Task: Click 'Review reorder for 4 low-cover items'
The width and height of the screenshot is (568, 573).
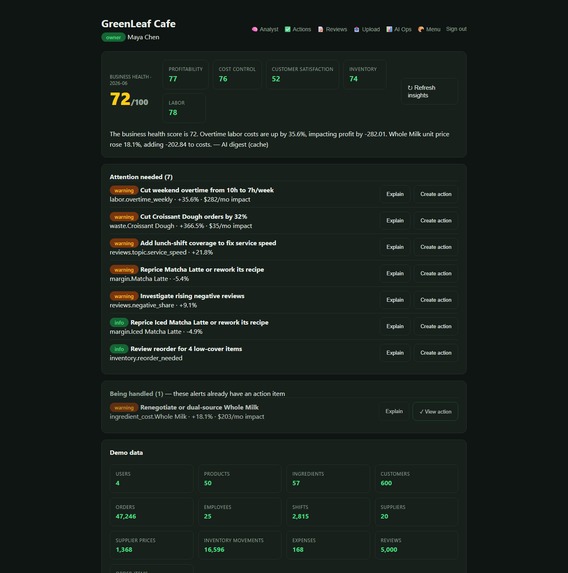Action: pyautogui.click(x=186, y=349)
